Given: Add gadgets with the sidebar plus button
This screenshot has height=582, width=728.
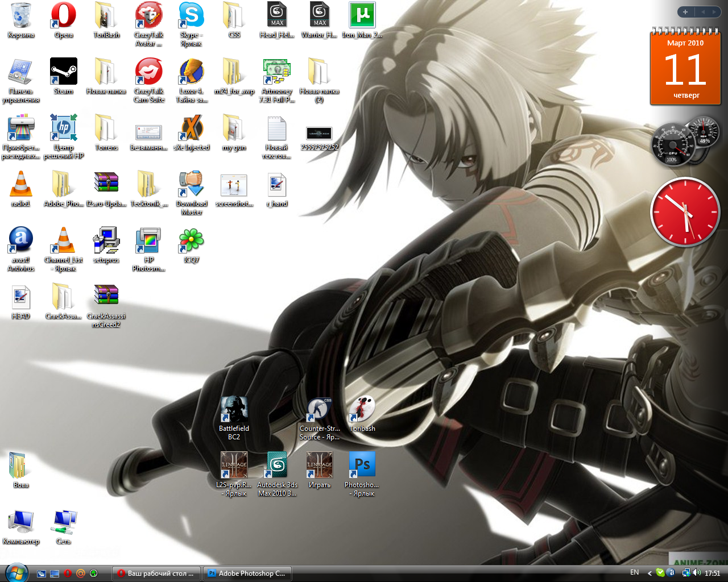Looking at the screenshot, I should tap(685, 12).
